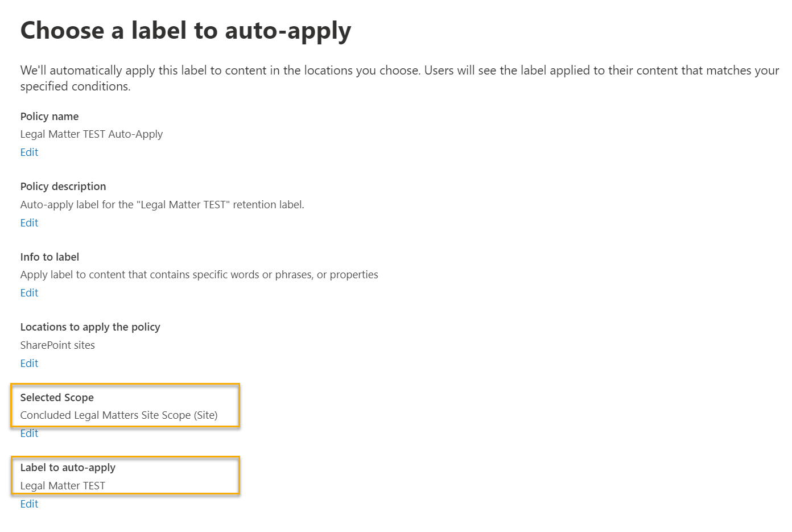
Task: Open Edit for Info to label
Action: click(x=29, y=293)
